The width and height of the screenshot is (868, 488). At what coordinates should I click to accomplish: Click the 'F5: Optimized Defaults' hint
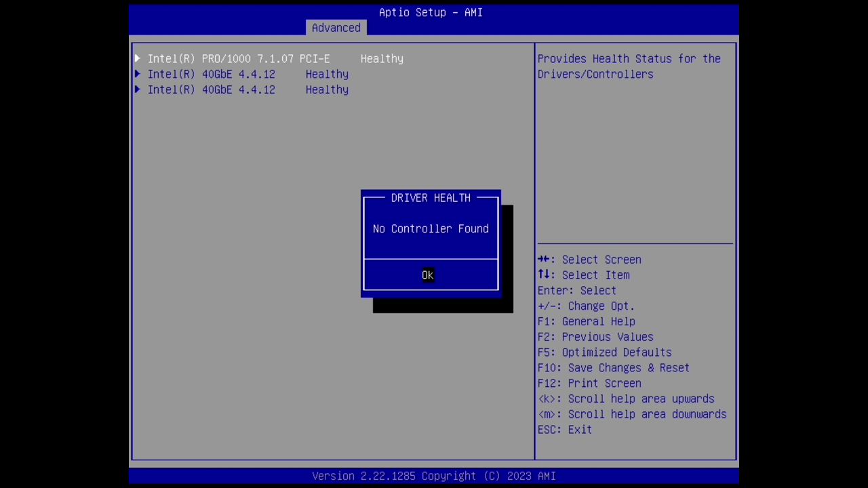coord(605,352)
